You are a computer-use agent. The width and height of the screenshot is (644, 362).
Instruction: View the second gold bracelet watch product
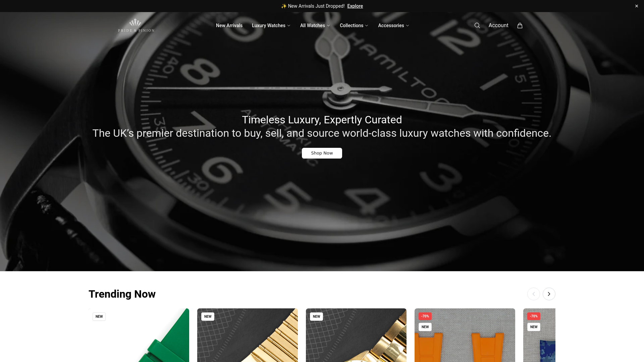coord(356,335)
